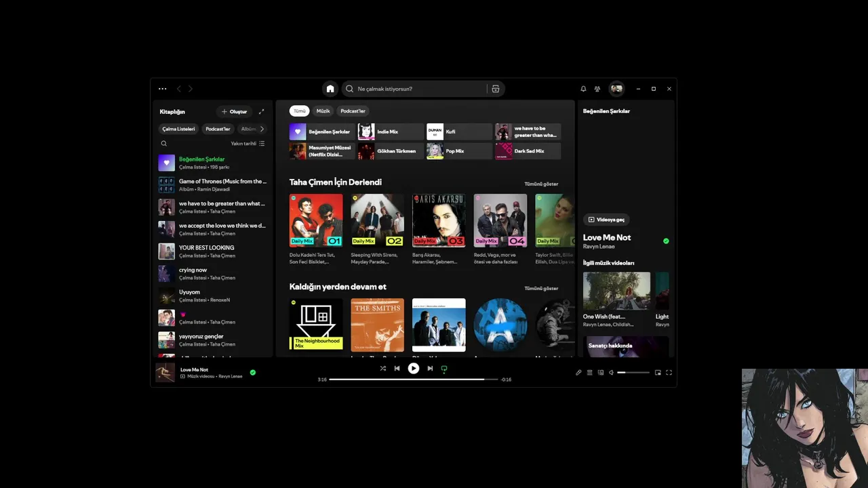Open Indie Mix shortcut tile
This screenshot has width=868, height=488.
391,131
